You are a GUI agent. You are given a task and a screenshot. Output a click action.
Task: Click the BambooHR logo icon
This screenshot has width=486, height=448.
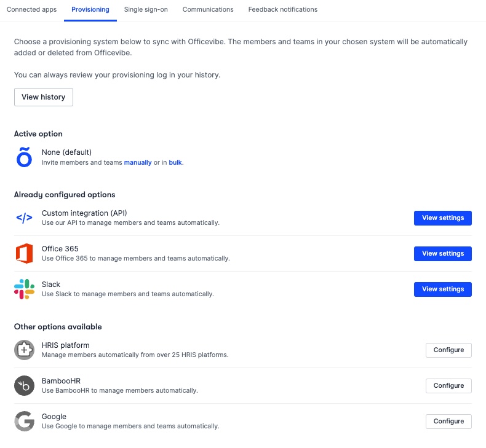(x=24, y=385)
